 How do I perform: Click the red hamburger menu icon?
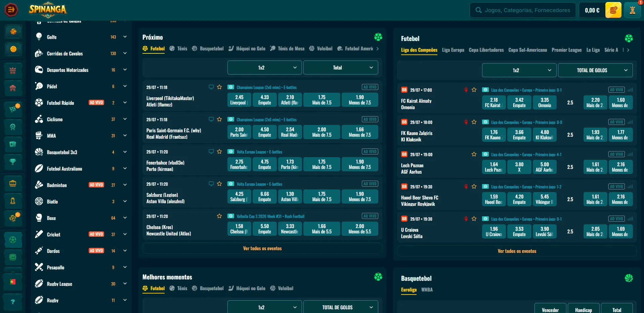pos(11,10)
